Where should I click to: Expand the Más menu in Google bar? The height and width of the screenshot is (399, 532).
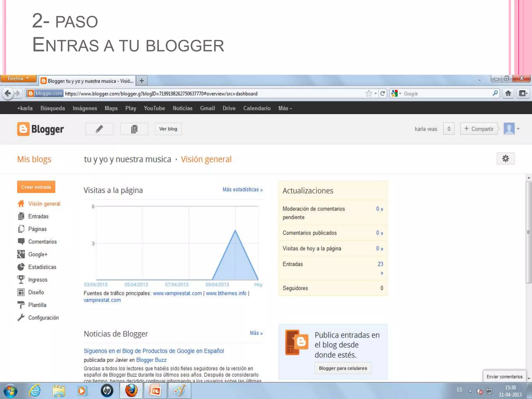pyautogui.click(x=285, y=108)
